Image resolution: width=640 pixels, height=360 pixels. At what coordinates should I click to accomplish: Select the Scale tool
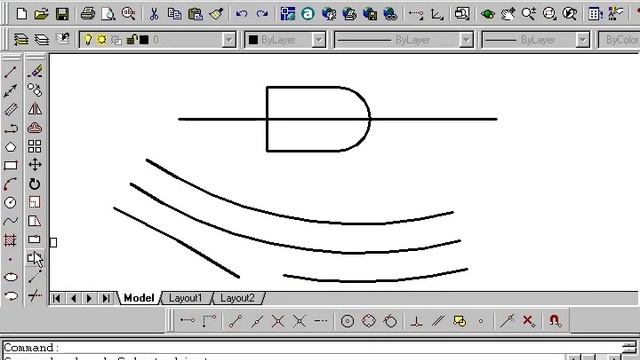click(35, 202)
